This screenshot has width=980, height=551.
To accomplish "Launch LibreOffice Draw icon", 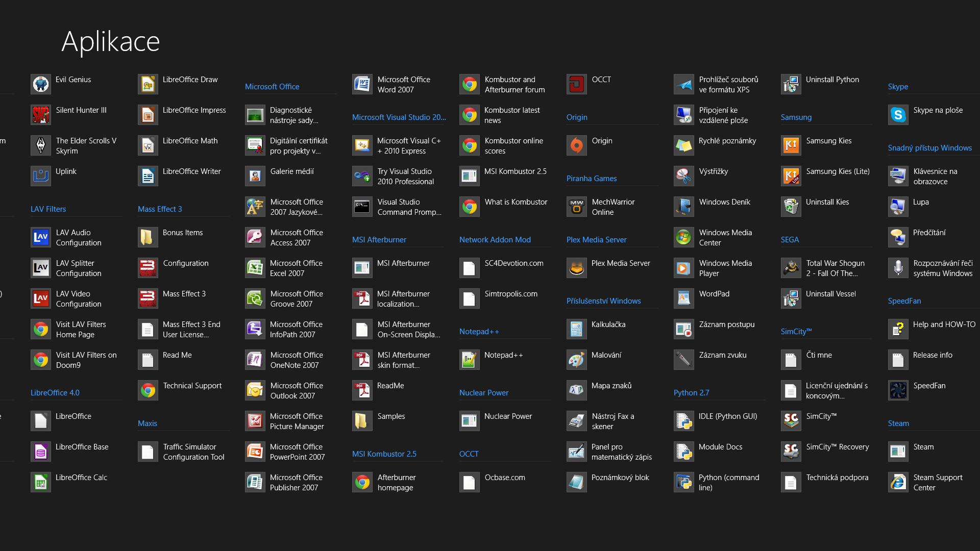I will click(148, 84).
